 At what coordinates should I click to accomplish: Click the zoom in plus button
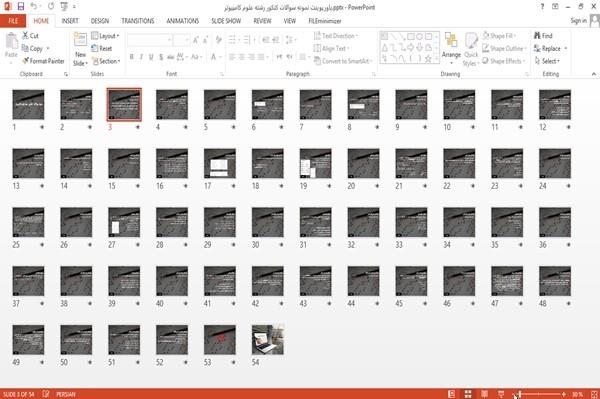coord(564,394)
